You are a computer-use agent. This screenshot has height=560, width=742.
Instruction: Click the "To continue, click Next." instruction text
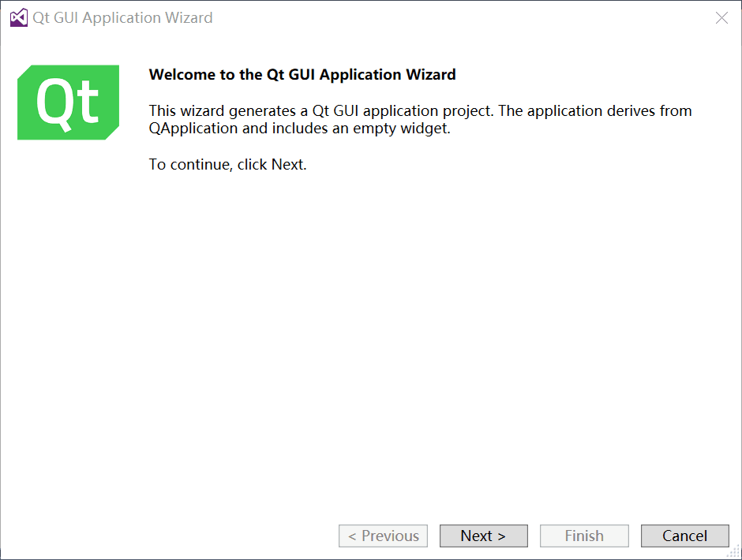pyautogui.click(x=227, y=165)
